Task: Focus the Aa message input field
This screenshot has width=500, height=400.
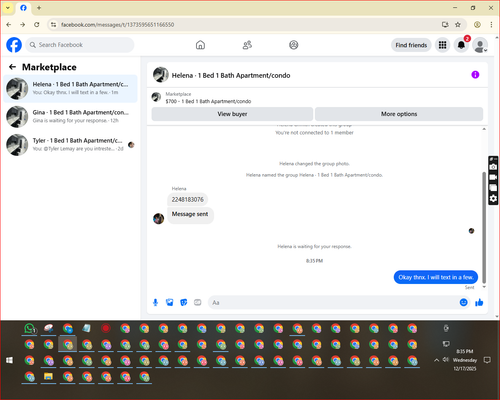Action: (x=333, y=303)
